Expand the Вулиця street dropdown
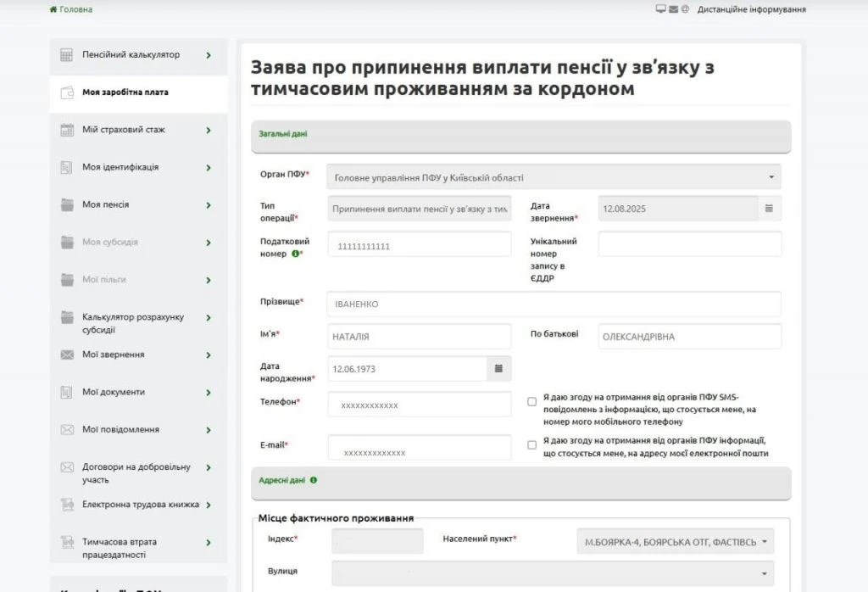The image size is (868, 592). coord(552,573)
